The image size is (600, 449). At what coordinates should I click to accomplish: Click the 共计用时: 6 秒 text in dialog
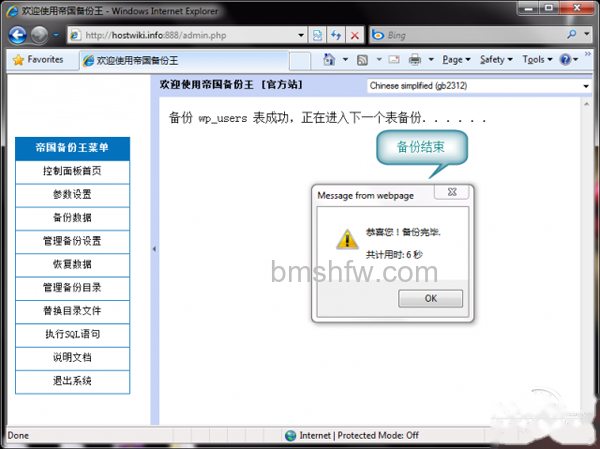(394, 255)
